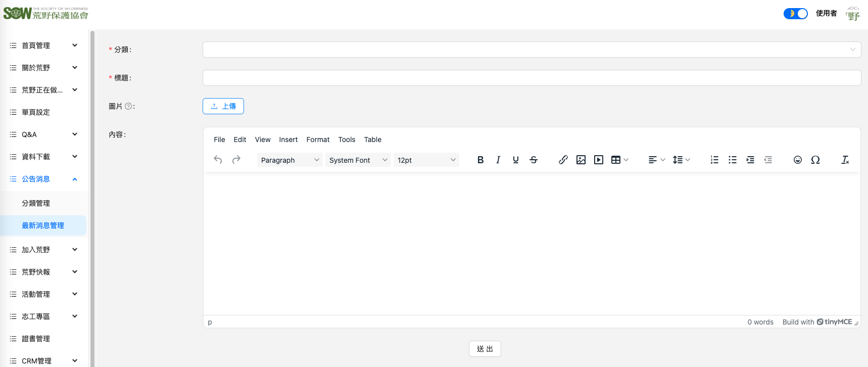
Task: Click the 標題 title input field
Action: tap(532, 78)
